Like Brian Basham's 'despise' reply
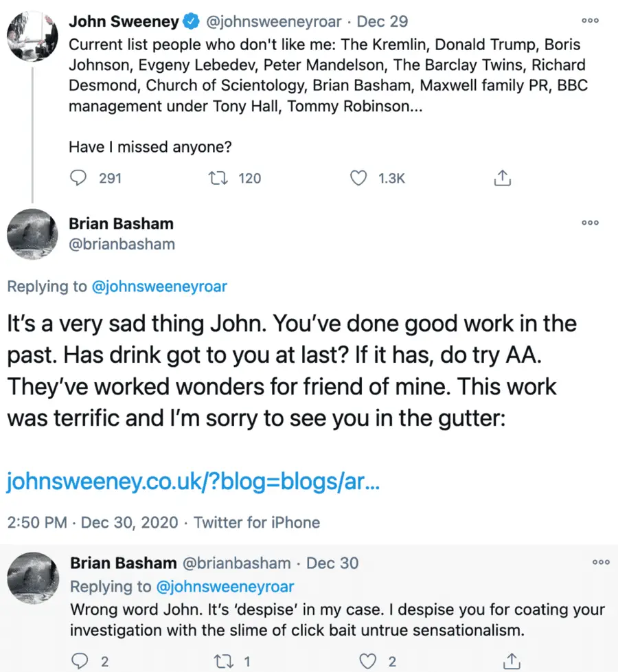Screen dimensions: 618x672 (369, 662)
